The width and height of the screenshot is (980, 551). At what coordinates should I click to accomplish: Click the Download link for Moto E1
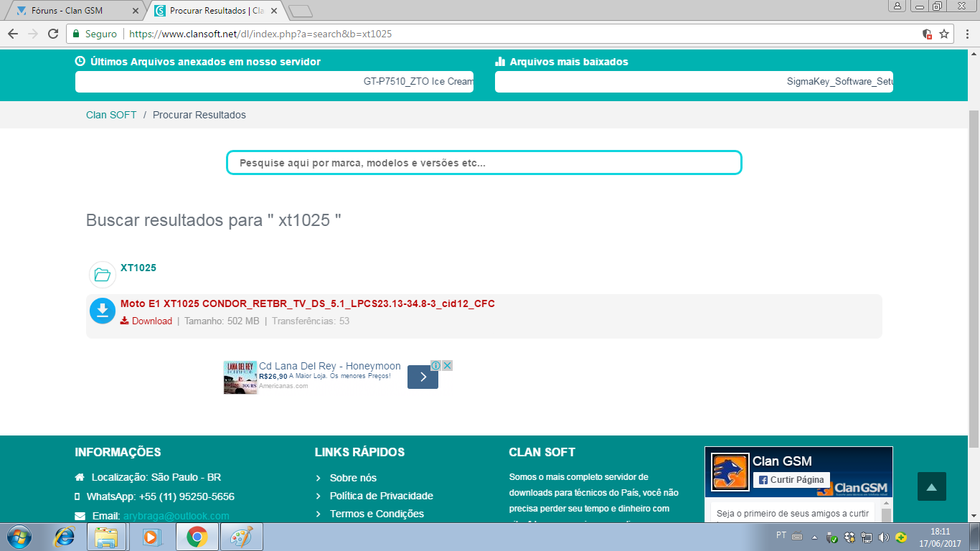coord(146,321)
